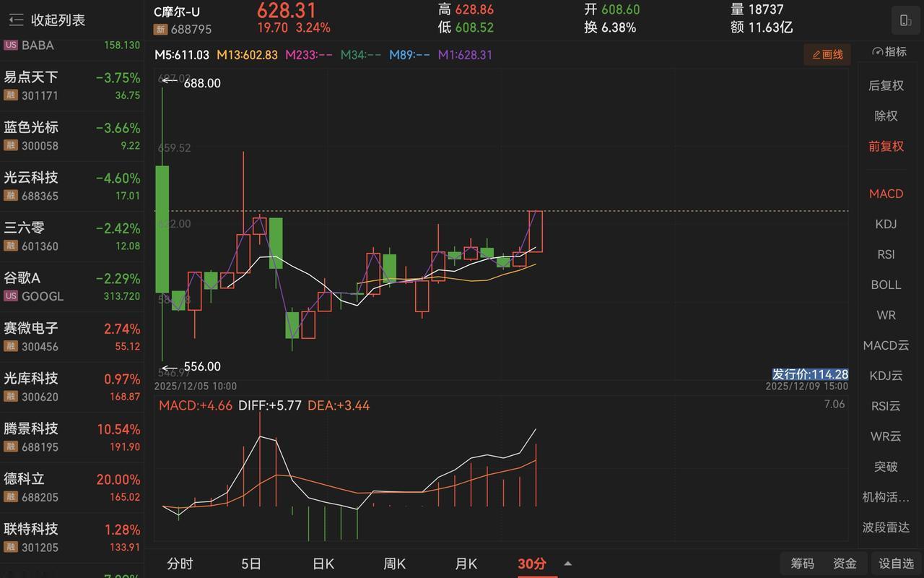Click the current price 628.31
Image resolution: width=924 pixels, height=578 pixels.
(x=287, y=10)
